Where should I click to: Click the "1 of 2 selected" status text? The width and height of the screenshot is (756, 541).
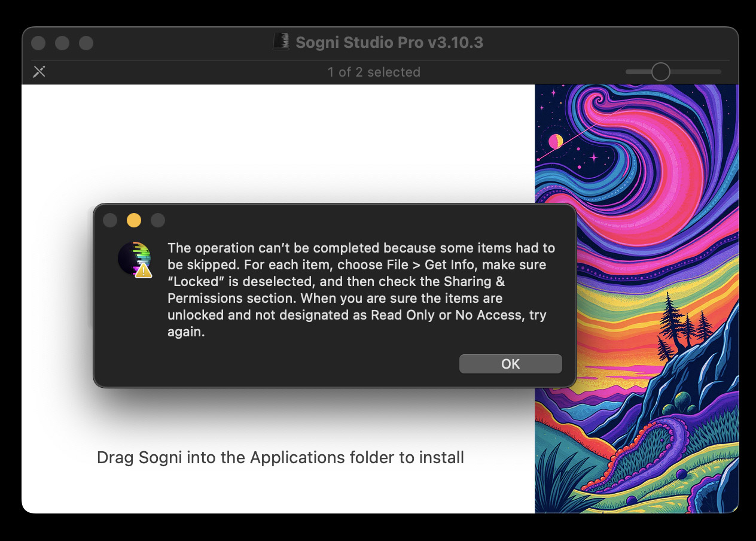pyautogui.click(x=374, y=72)
